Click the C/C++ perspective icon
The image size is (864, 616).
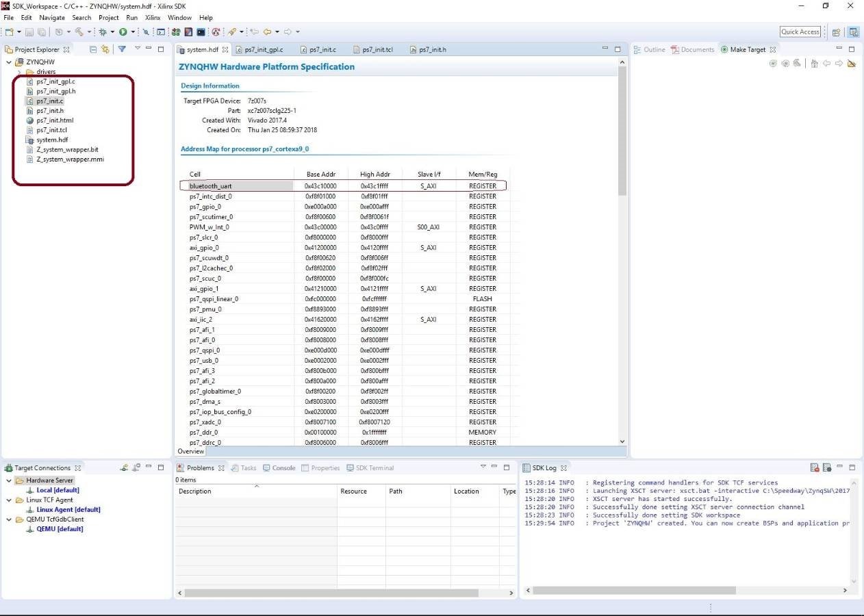point(854,31)
